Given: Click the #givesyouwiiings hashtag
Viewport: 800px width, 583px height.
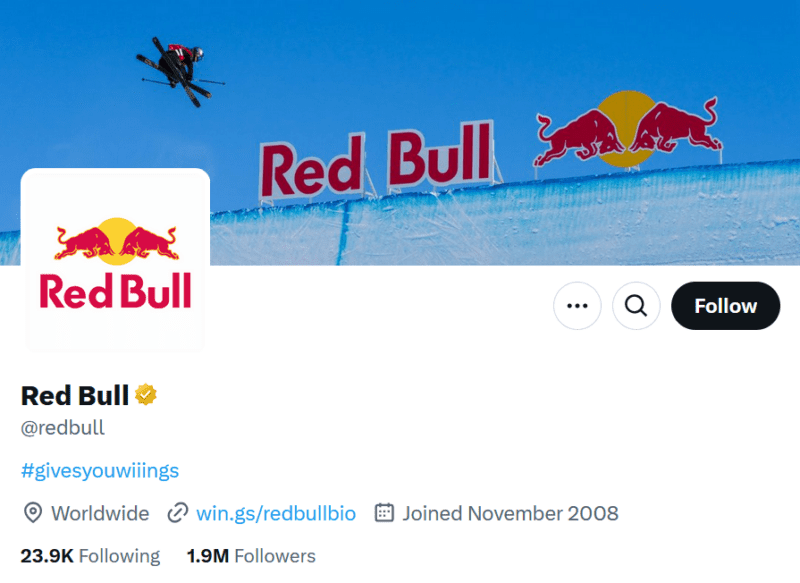Looking at the screenshot, I should [99, 470].
